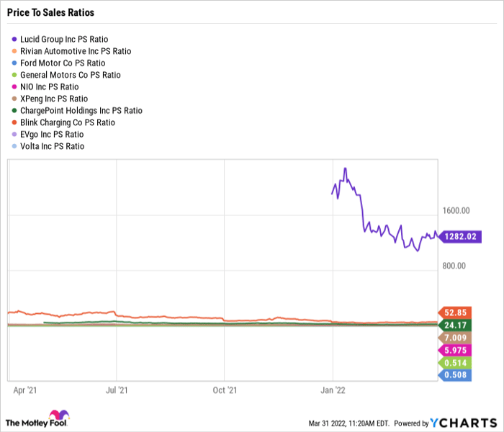Click the green General Motors legend dot
Viewport: 504px width, 432px height.
point(16,75)
